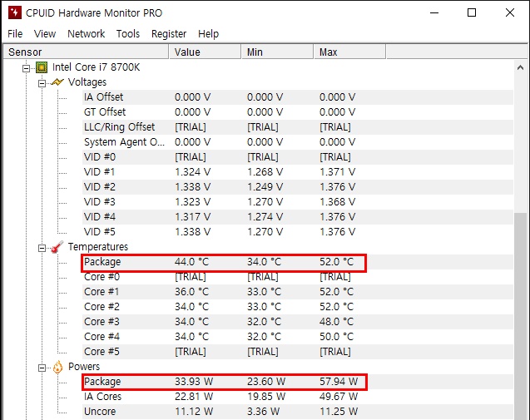Click the CPUID Hardware Monitor app icon

pyautogui.click(x=14, y=12)
